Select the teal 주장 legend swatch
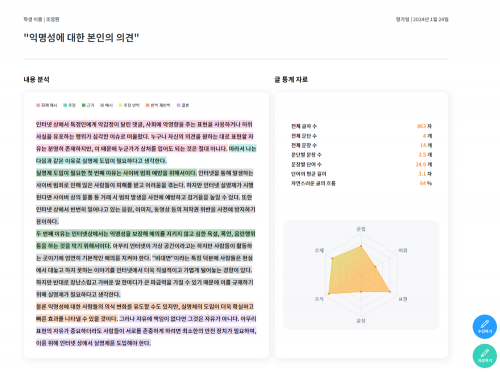 click(x=65, y=105)
